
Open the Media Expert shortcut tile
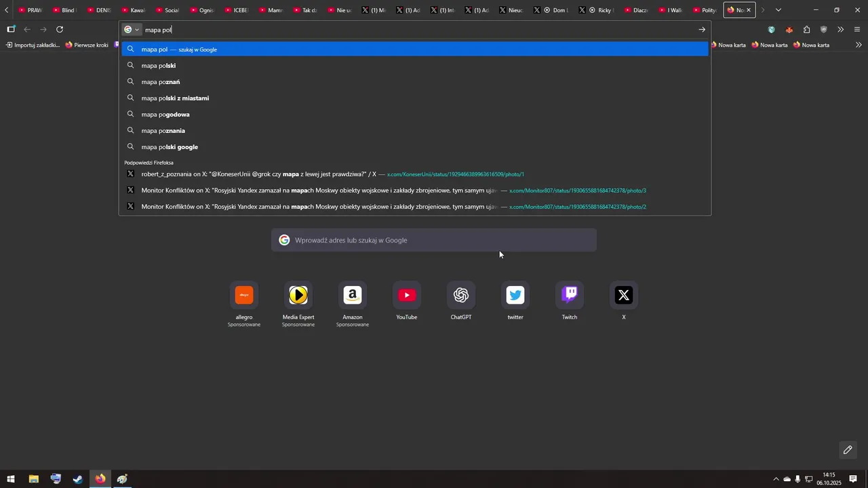pyautogui.click(x=298, y=296)
